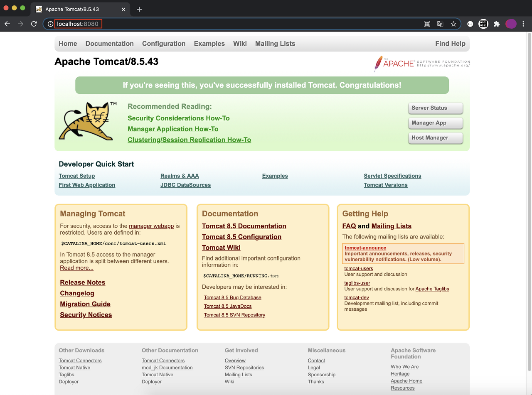Open Find Help in the navigation bar
The height and width of the screenshot is (395, 532).
click(451, 44)
